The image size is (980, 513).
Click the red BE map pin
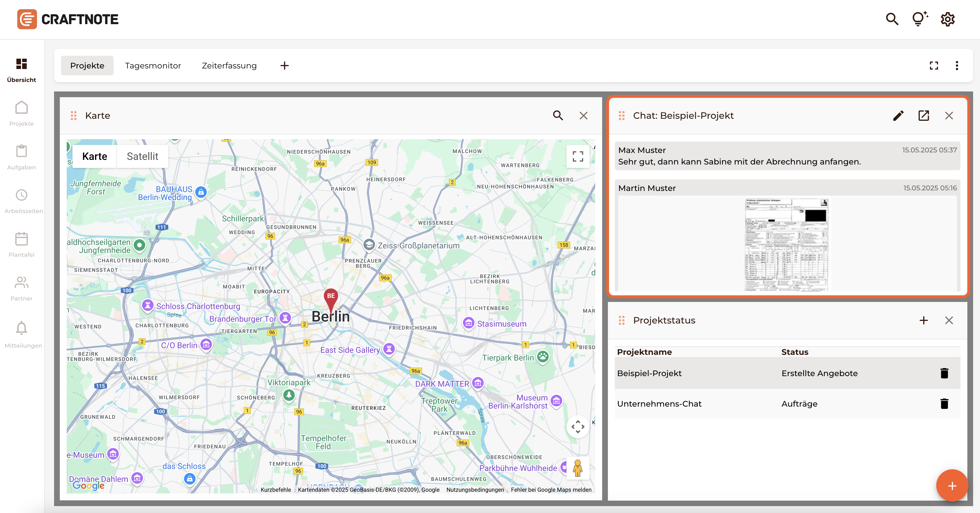331,301
